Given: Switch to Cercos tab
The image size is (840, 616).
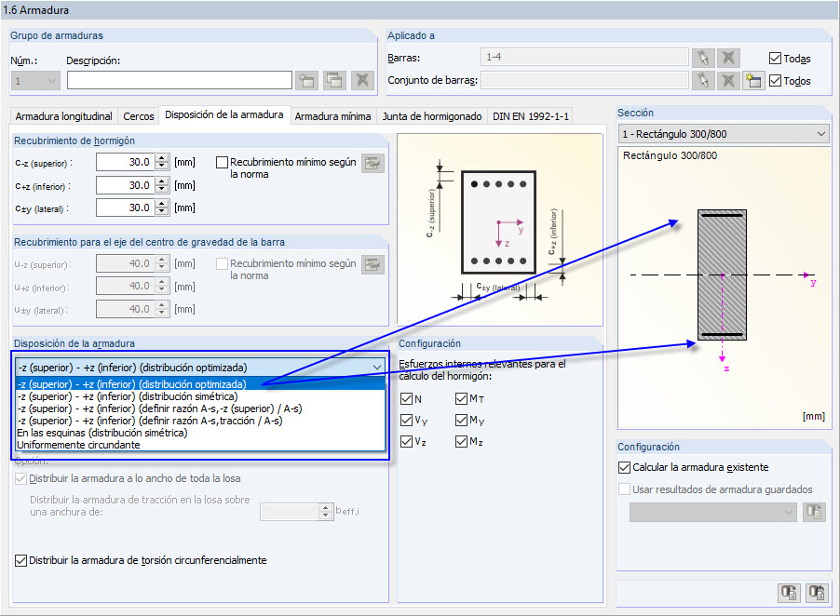Looking at the screenshot, I should [x=138, y=116].
